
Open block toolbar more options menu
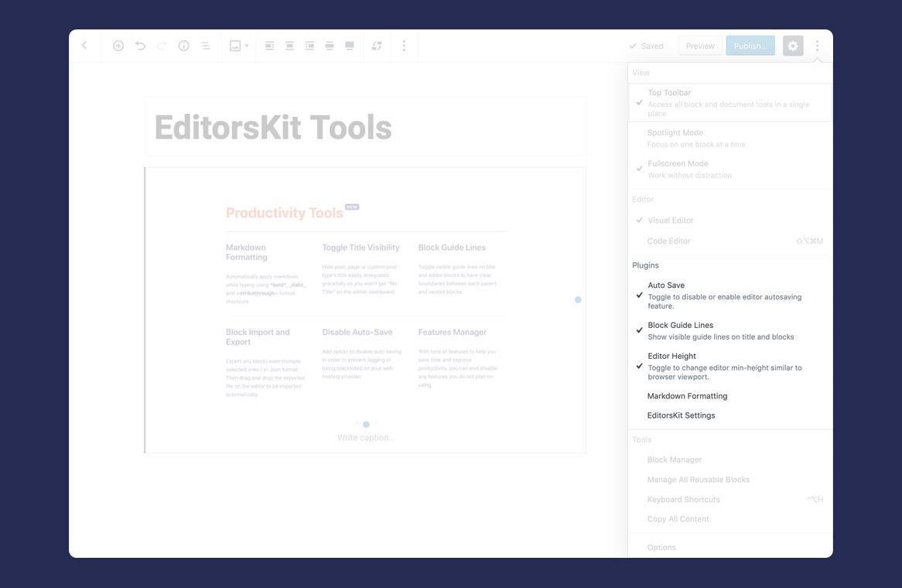404,46
